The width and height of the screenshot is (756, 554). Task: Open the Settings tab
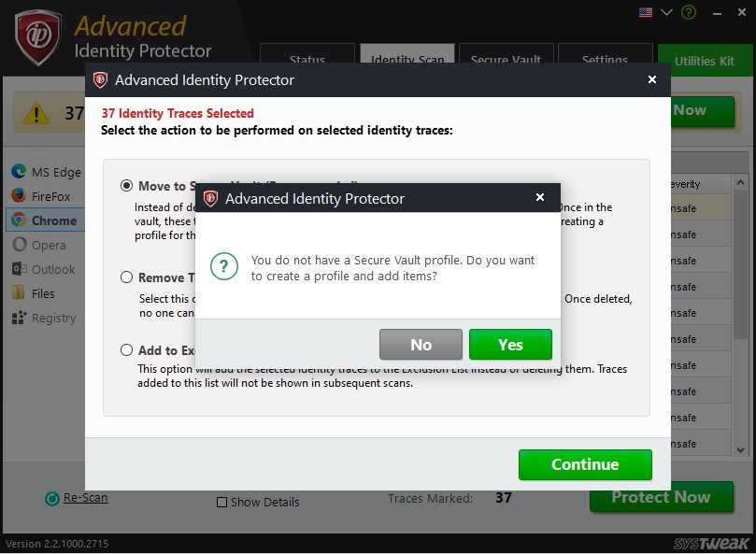[605, 60]
